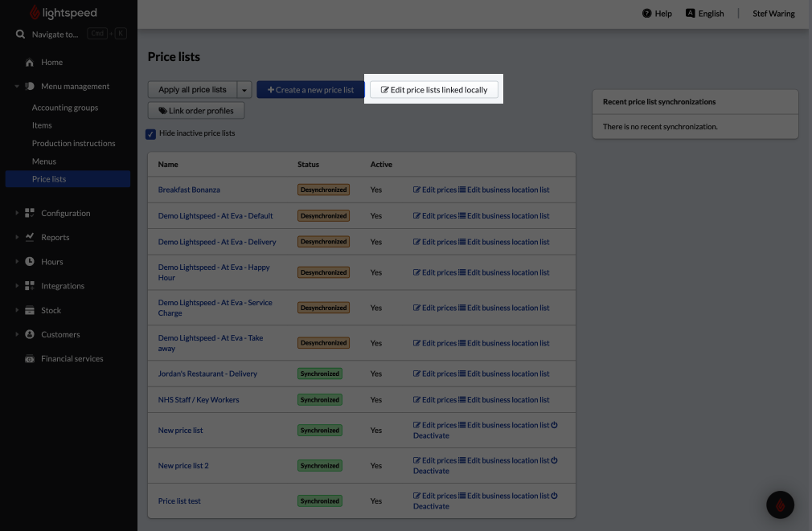Screen dimensions: 812x531
Task: Click list icon for Jordan's Restaurant - Delivery
Action: click(x=462, y=374)
